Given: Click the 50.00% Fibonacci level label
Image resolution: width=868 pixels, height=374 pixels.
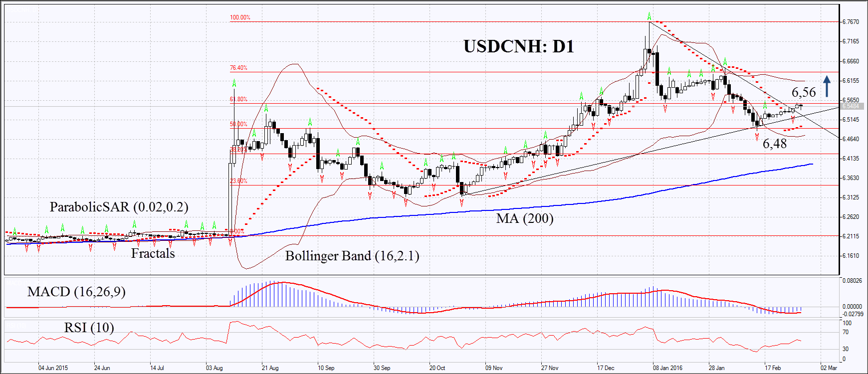Looking at the screenshot, I should 238,124.
